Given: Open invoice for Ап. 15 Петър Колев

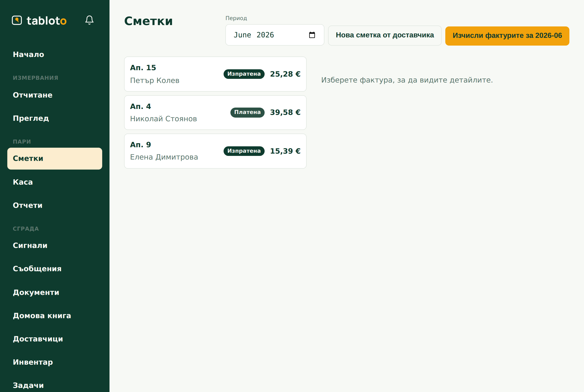Looking at the screenshot, I should click(x=215, y=74).
